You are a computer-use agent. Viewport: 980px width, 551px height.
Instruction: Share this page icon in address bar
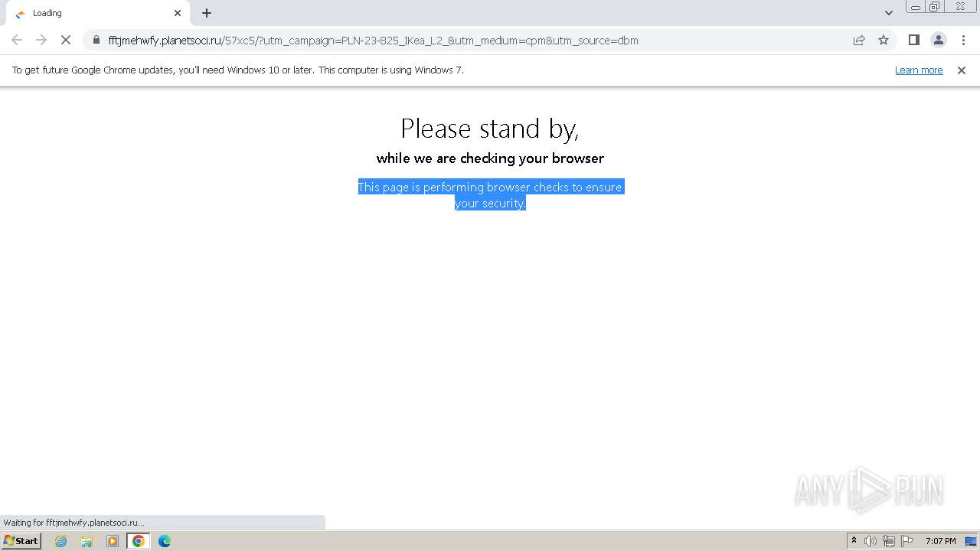coord(859,40)
